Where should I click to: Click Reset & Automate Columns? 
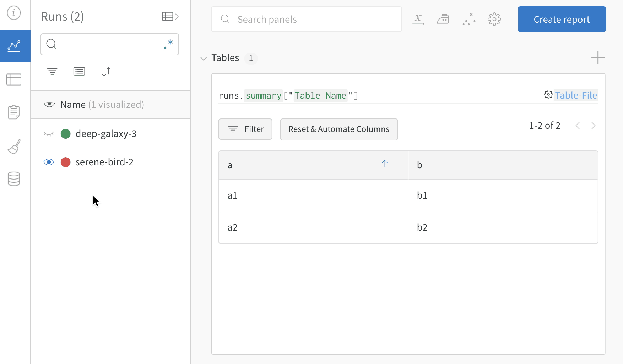[338, 129]
